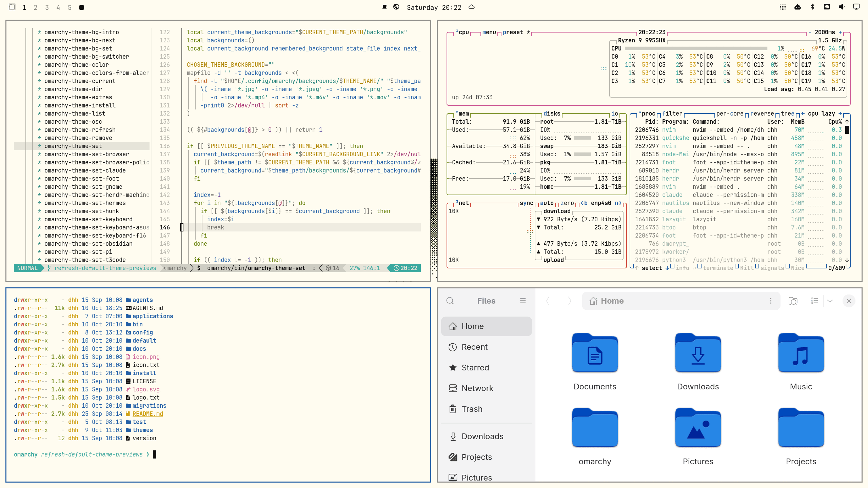The image size is (868, 488).
Task: Go forward in Files navigation
Action: point(570,301)
